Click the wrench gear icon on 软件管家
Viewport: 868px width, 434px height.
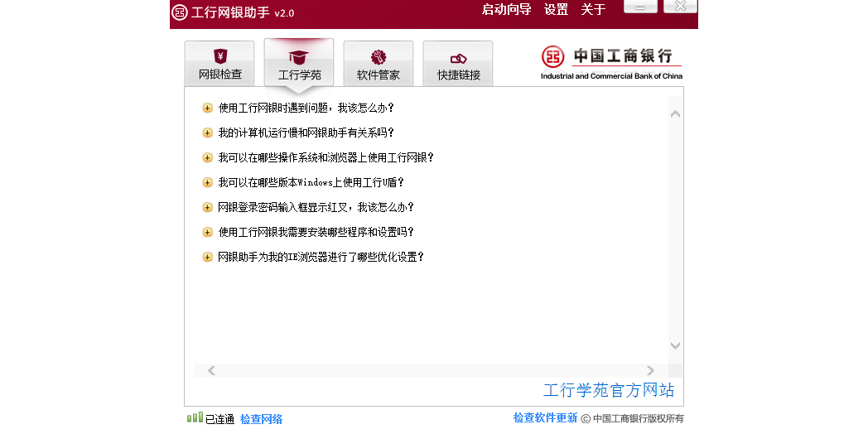[x=379, y=57]
